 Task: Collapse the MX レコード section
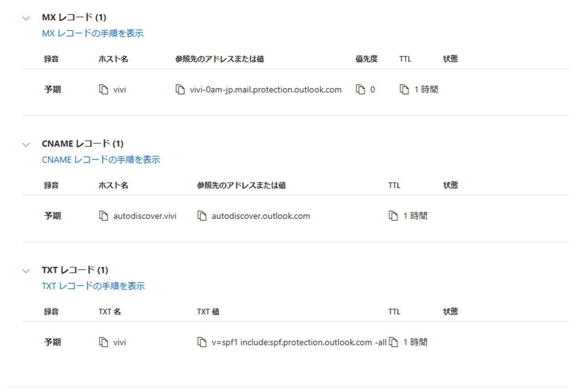click(26, 18)
